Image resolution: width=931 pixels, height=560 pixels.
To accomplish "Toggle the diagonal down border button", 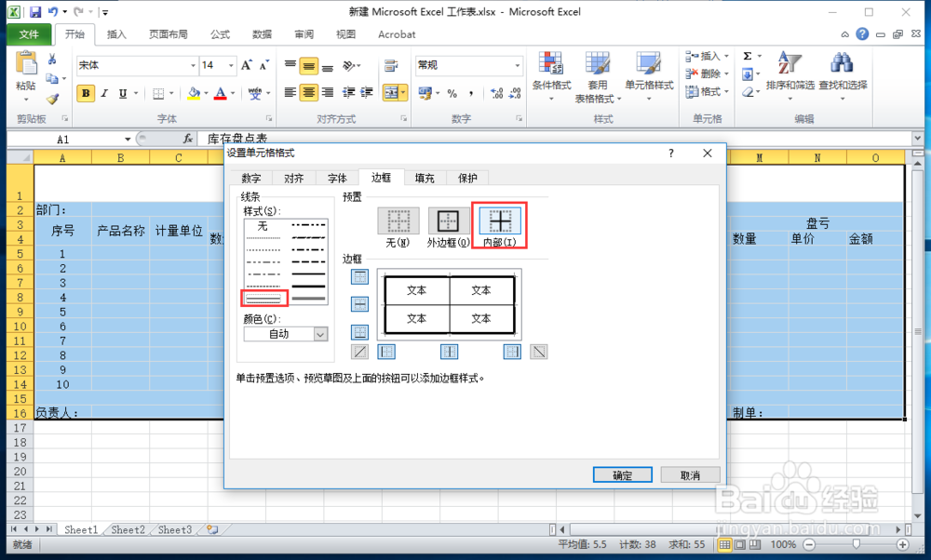I will click(538, 352).
